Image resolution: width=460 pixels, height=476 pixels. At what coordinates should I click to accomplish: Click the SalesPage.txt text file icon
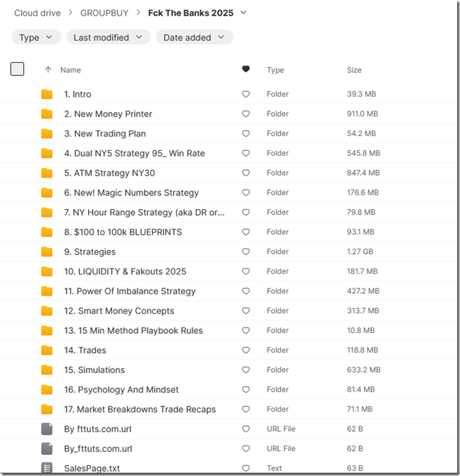point(46,468)
